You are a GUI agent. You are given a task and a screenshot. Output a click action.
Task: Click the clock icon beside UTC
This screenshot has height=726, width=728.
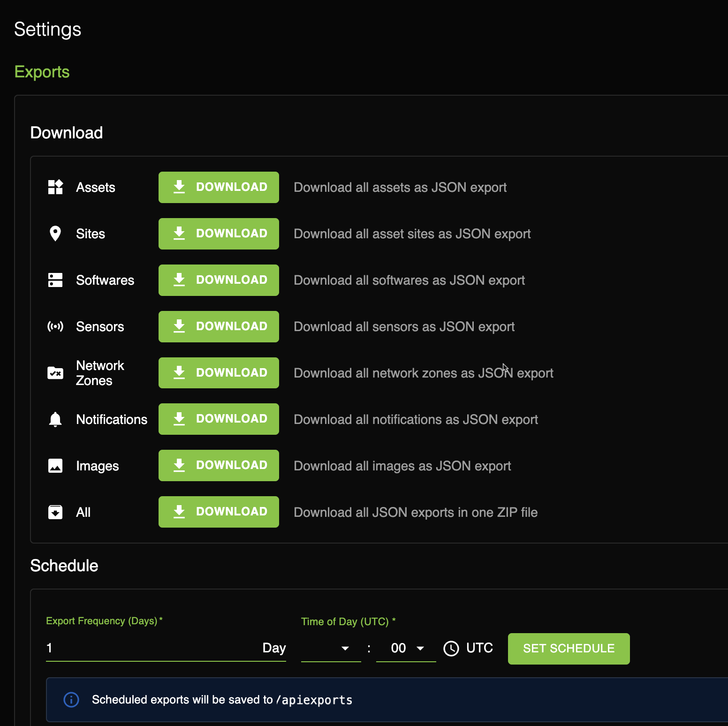click(x=451, y=649)
